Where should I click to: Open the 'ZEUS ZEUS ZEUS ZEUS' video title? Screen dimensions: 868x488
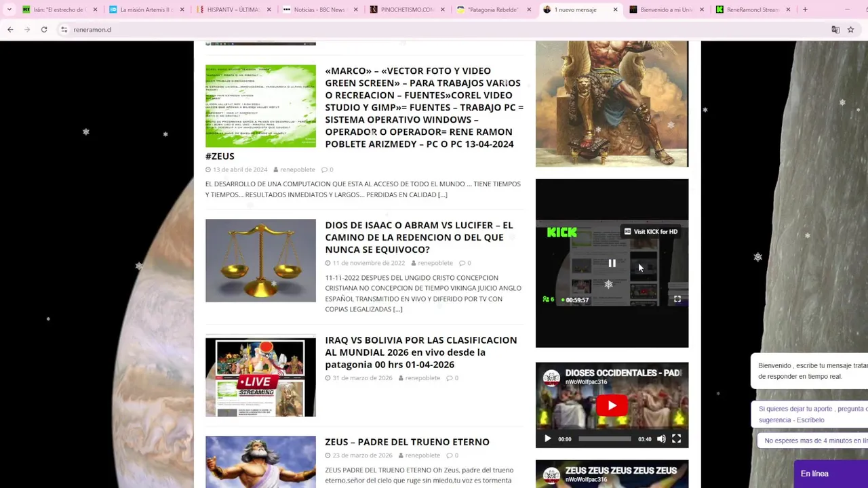[621, 470]
